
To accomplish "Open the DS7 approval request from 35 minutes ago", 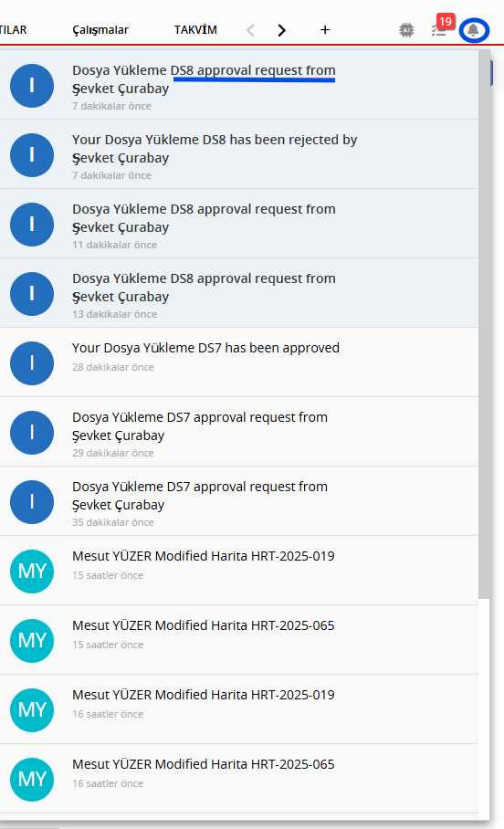I will [239, 501].
